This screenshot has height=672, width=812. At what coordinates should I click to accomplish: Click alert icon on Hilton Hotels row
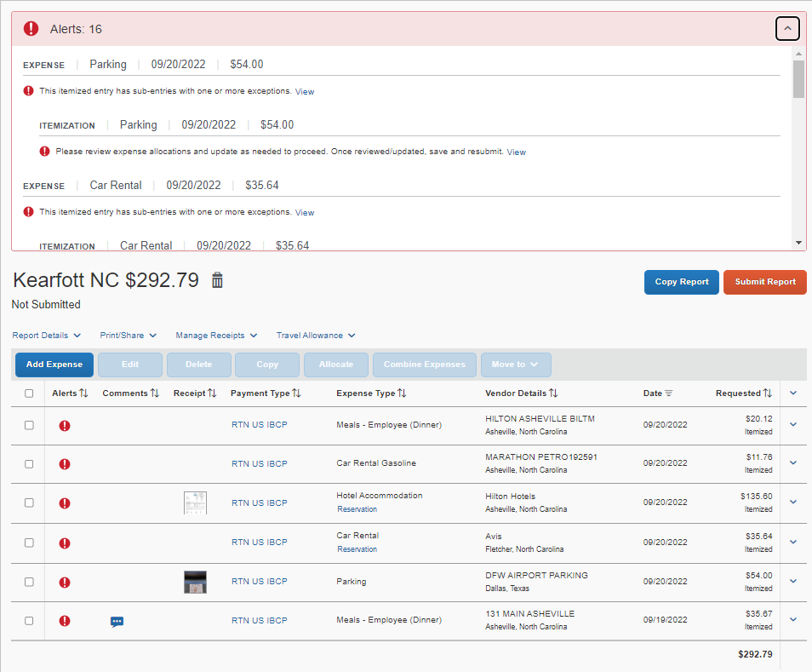click(65, 503)
